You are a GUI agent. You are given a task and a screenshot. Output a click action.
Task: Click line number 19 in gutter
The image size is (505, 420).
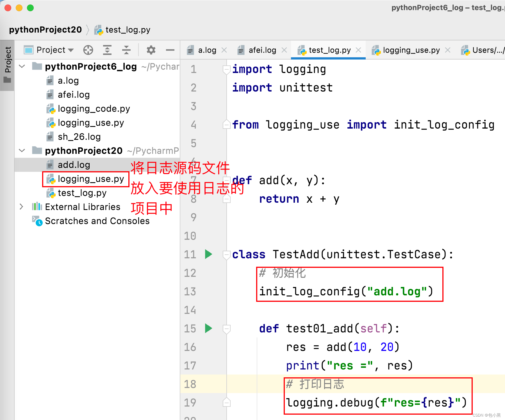click(x=190, y=403)
